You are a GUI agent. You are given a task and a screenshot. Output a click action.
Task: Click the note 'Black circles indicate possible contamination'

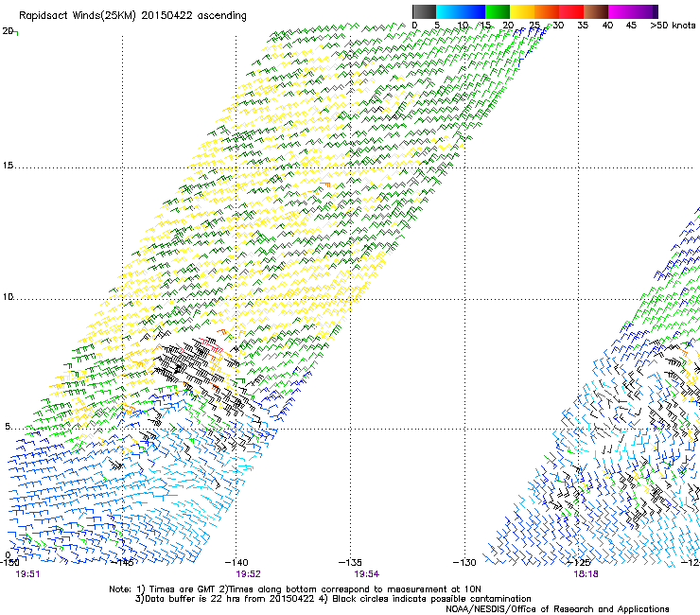coord(431,599)
